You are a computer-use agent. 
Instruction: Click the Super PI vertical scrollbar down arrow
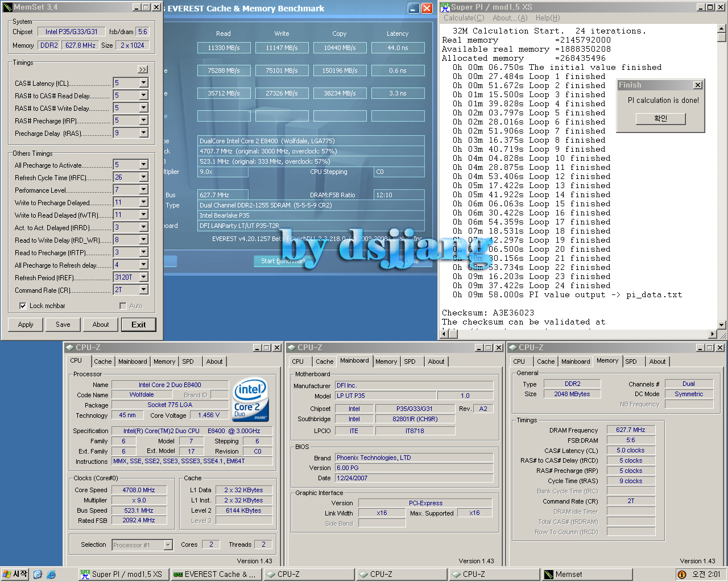pos(722,325)
